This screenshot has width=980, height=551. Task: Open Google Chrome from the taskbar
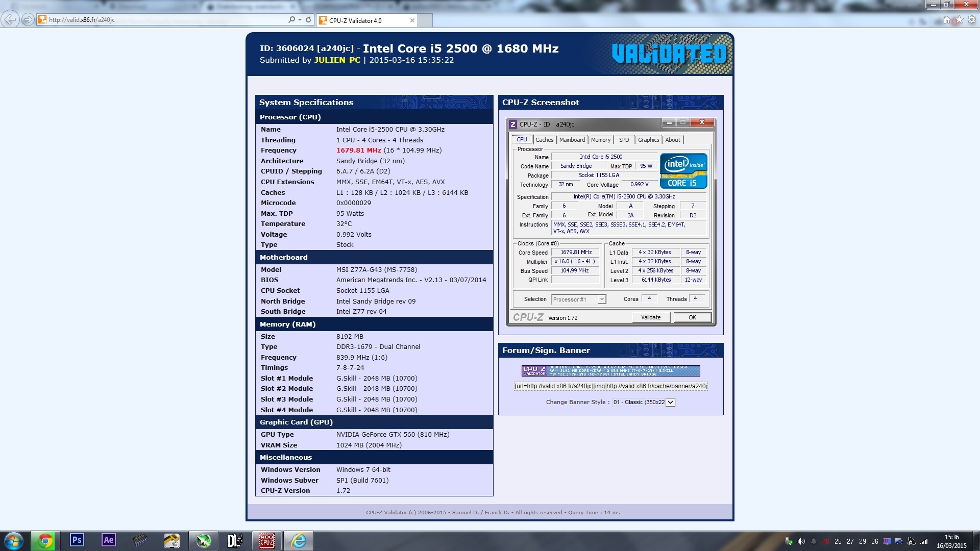pos(45,541)
